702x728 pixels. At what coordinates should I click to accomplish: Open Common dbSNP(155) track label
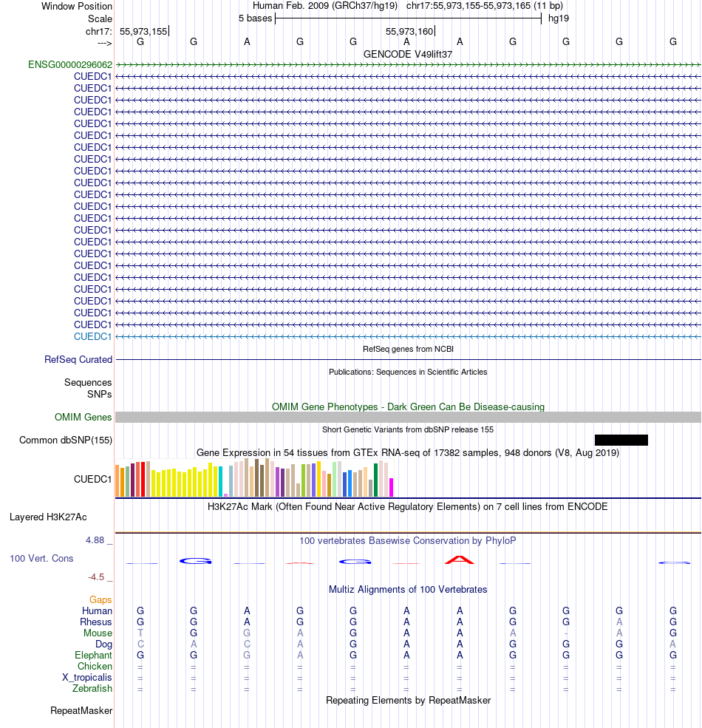click(66, 440)
